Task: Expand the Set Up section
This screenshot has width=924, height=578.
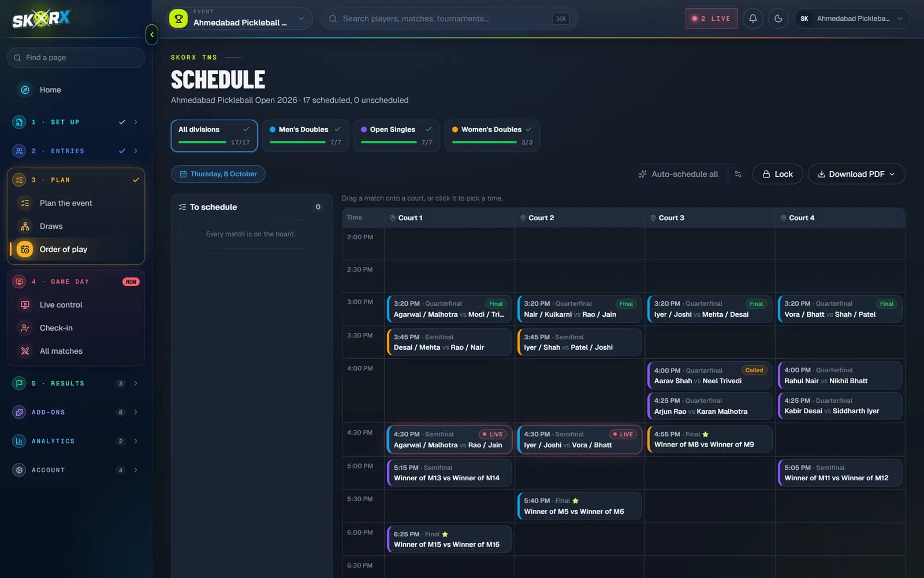Action: pyautogui.click(x=136, y=122)
